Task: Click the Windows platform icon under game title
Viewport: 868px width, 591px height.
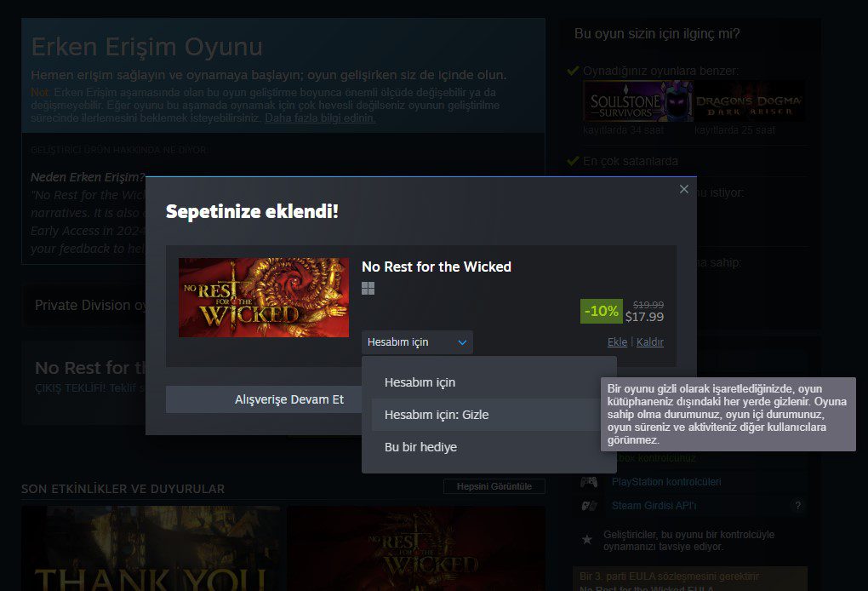Action: pyautogui.click(x=368, y=289)
